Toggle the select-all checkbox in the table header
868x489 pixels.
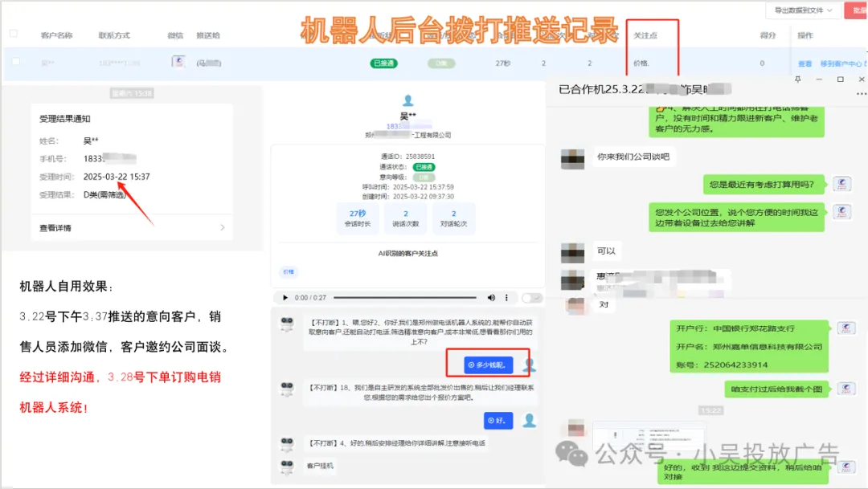click(13, 35)
